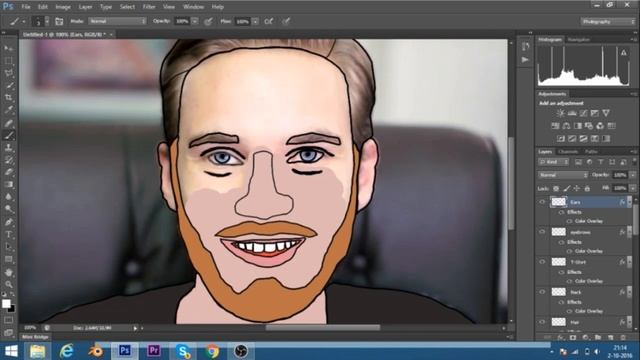Screen dimensions: 640x360
Task: Select the Hand tool
Action: (x=8, y=272)
